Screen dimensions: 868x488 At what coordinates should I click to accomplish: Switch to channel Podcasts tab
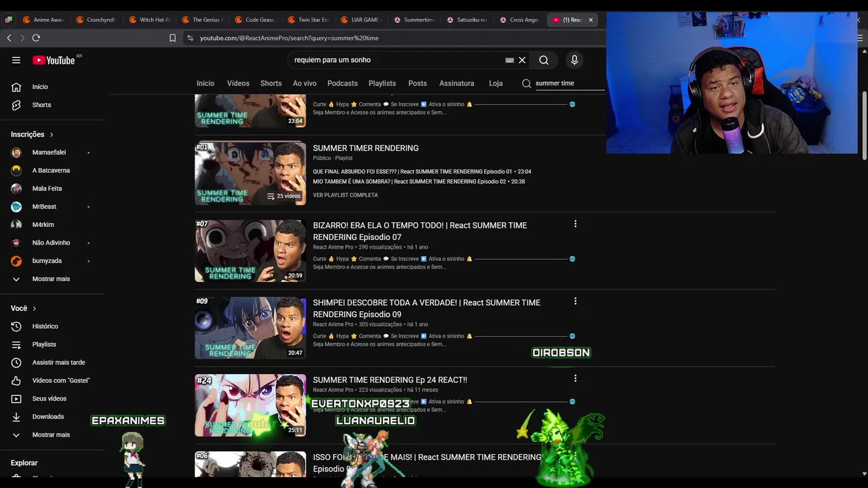342,83
